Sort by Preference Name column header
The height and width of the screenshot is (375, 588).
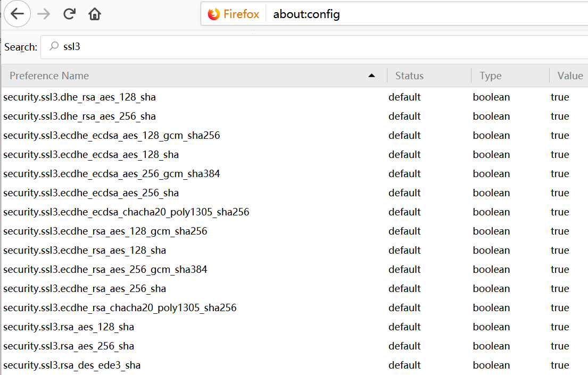[49, 76]
